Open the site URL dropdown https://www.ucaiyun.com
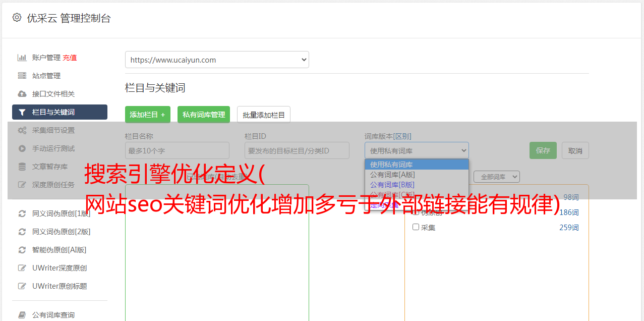The image size is (644, 321). [217, 60]
